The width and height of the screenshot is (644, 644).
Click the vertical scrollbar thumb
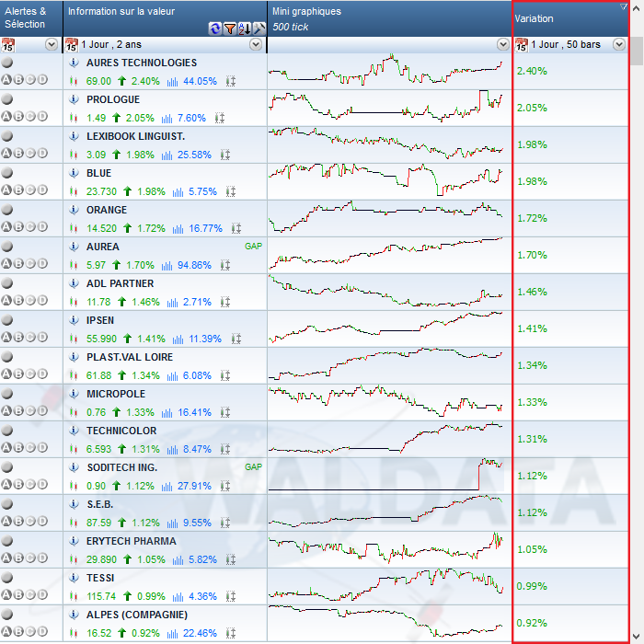637,51
